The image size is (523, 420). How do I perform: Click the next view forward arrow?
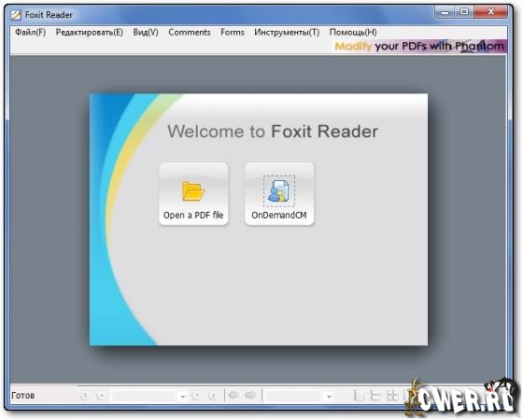[250, 396]
